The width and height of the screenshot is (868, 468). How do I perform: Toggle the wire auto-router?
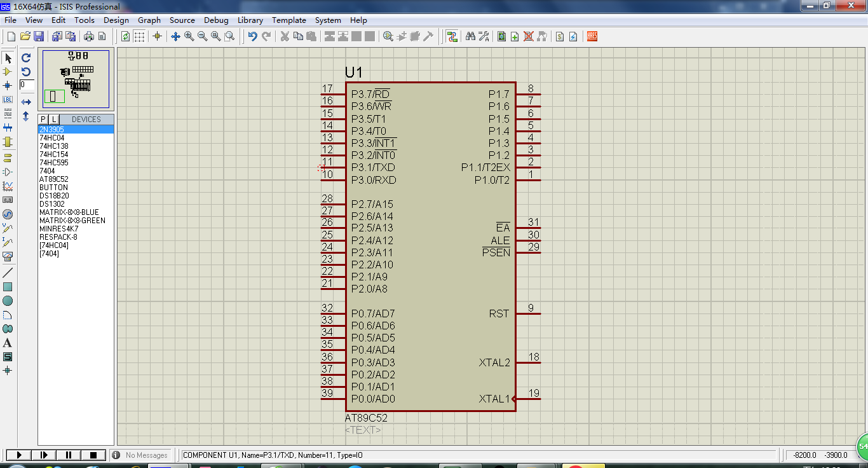(x=452, y=36)
